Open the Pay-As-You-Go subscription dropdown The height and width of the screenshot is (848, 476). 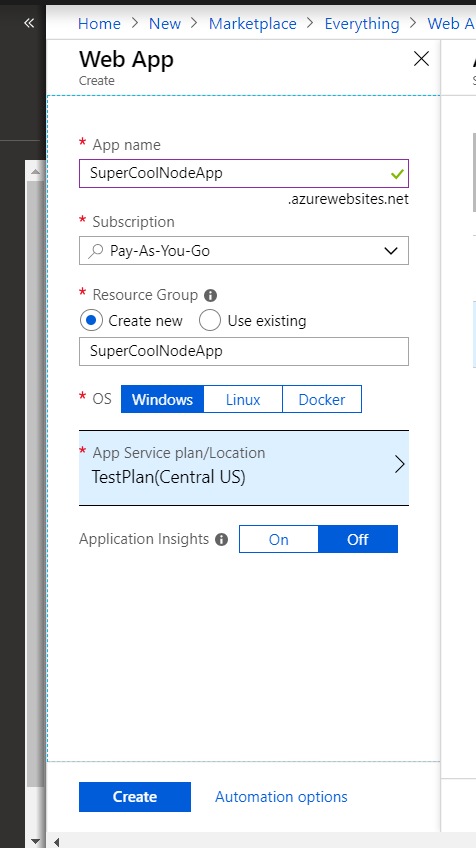244,250
